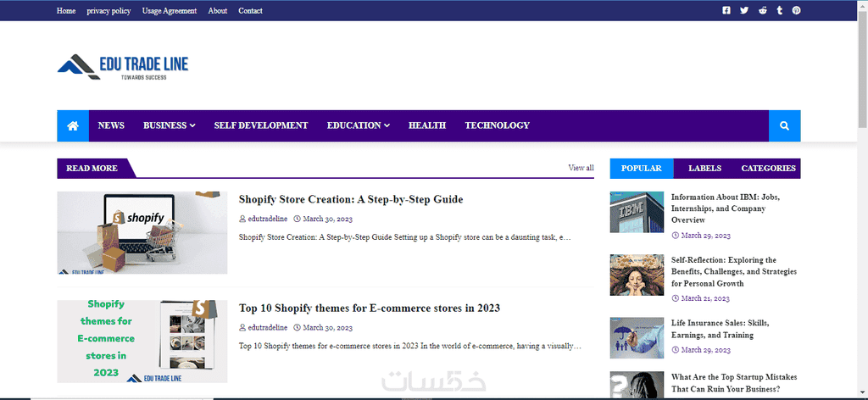Click the Shopify Store Creation excerpt text
The image size is (868, 400).
click(404, 236)
